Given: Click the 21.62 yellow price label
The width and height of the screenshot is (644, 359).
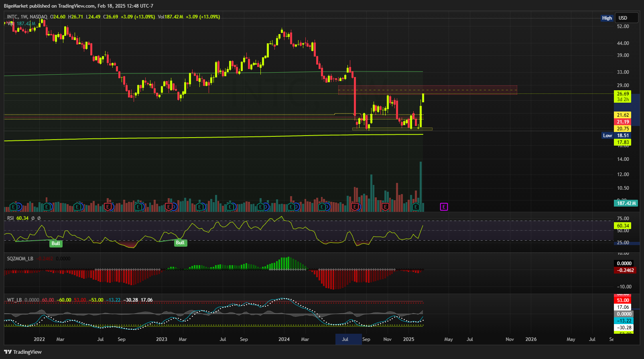Looking at the screenshot, I should click(x=623, y=115).
